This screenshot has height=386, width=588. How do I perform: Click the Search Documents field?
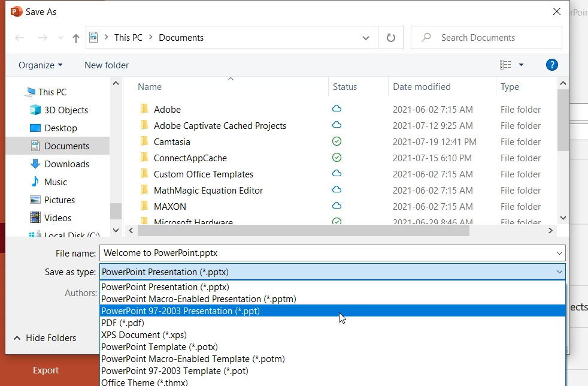[486, 38]
